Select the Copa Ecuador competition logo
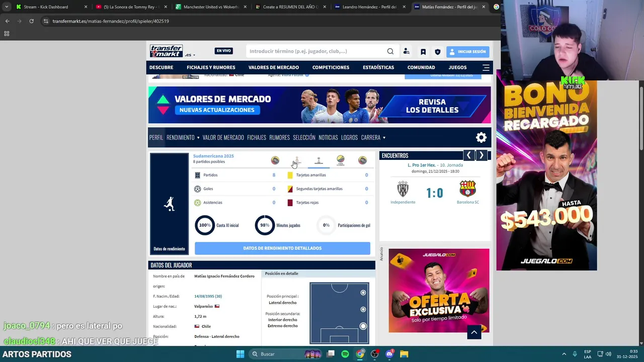The width and height of the screenshot is (644, 362). coord(341,160)
